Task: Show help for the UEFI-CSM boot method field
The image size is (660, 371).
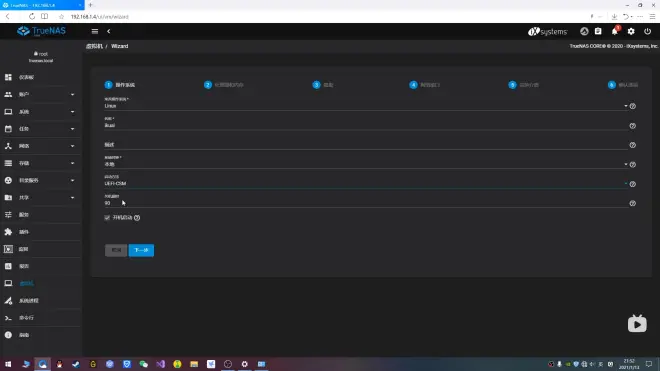Action: [x=633, y=184]
